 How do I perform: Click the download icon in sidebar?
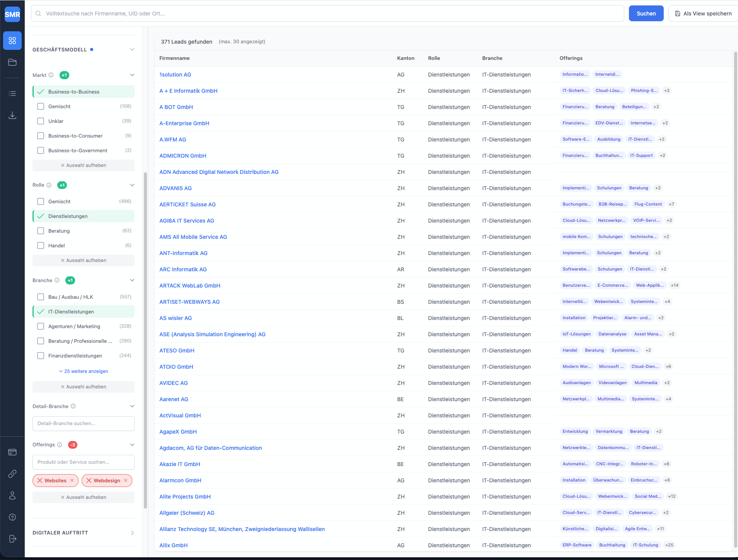coord(12,115)
